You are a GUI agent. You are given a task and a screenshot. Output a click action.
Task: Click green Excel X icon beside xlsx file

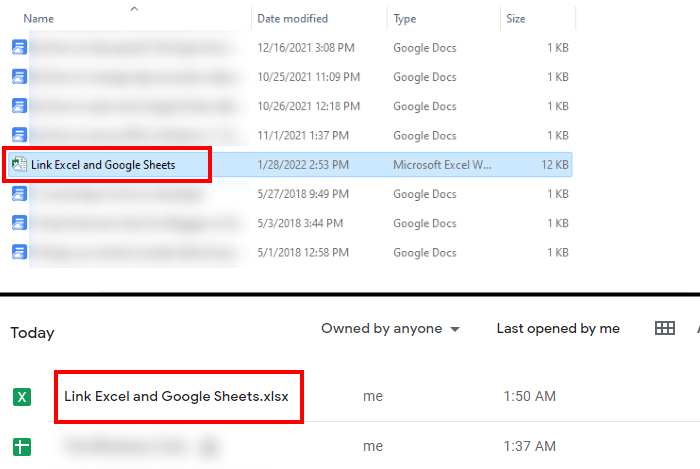(x=22, y=397)
